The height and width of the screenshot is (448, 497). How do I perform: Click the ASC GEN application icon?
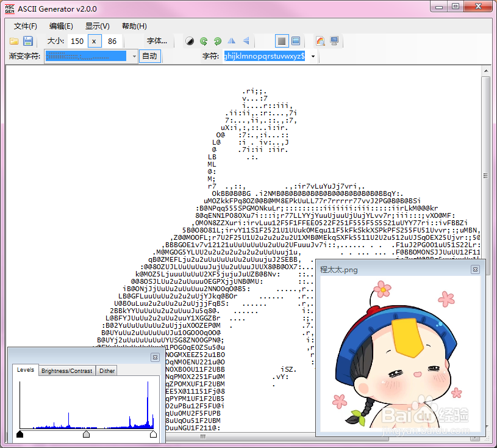tap(10, 9)
